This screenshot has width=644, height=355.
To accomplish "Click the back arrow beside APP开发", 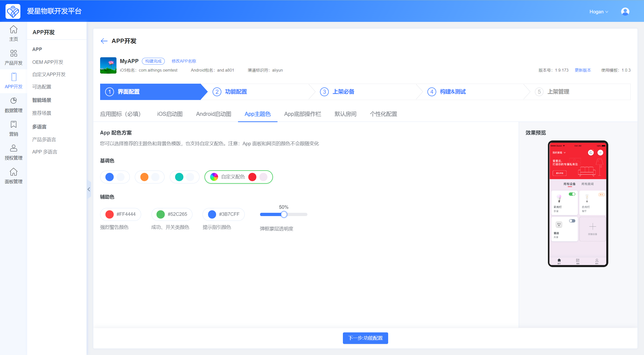I will 104,41.
